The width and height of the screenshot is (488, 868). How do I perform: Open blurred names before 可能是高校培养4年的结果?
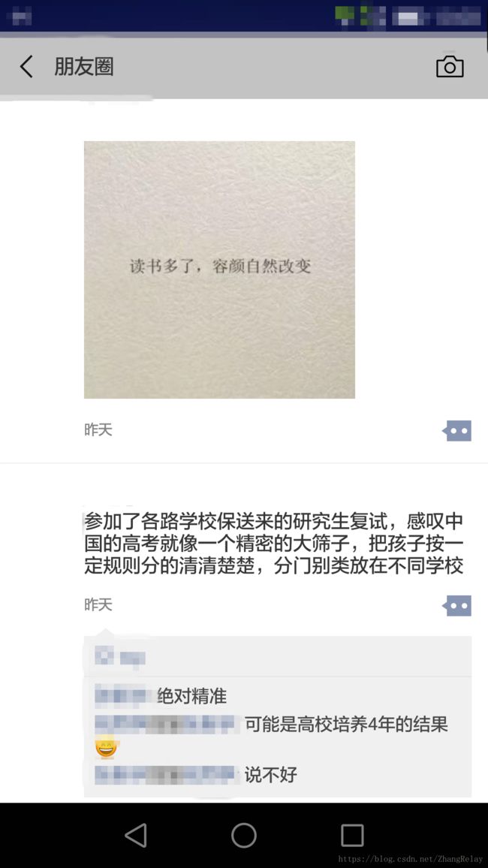[167, 724]
